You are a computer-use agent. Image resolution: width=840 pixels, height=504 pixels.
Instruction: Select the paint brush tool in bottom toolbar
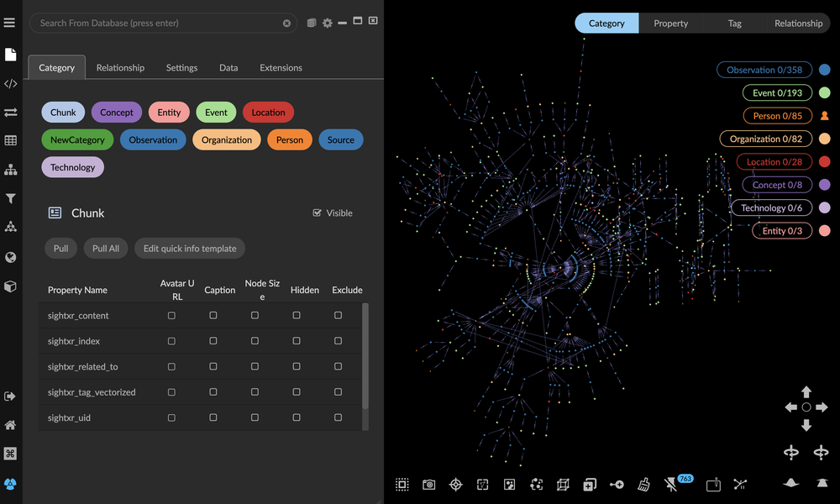(643, 485)
